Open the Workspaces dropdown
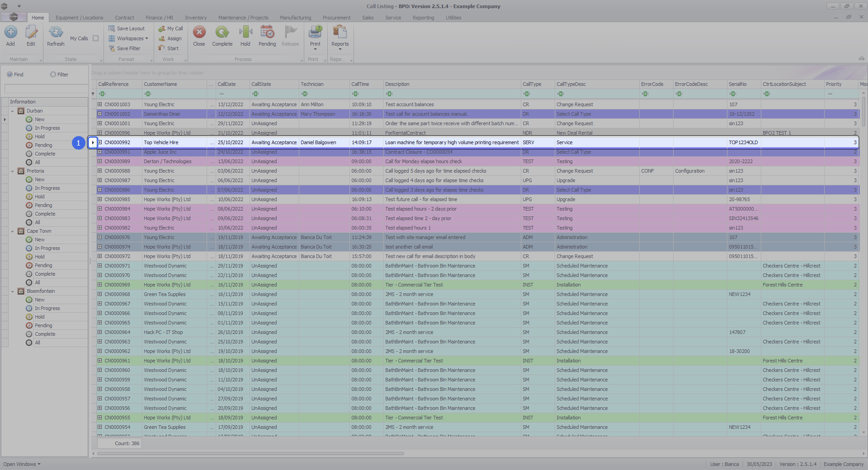 (128, 38)
